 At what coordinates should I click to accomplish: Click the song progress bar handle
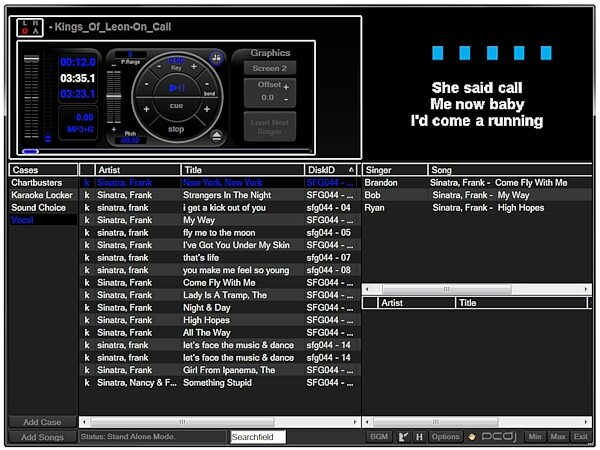pyautogui.click(x=30, y=152)
